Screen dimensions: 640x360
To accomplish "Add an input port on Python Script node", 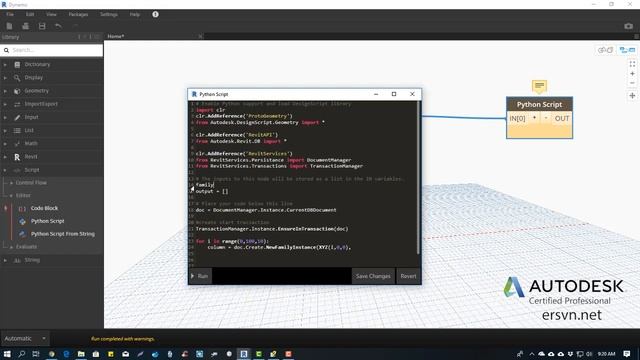I will coord(534,118).
